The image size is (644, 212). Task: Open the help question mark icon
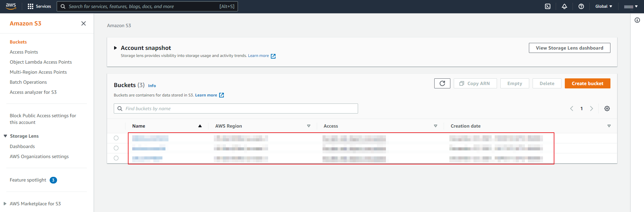pos(581,6)
